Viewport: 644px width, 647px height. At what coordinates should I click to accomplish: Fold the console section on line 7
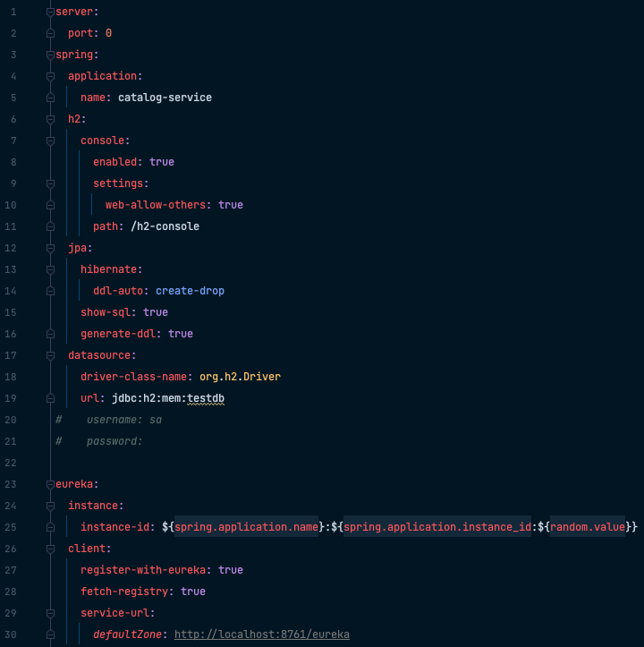coord(50,140)
